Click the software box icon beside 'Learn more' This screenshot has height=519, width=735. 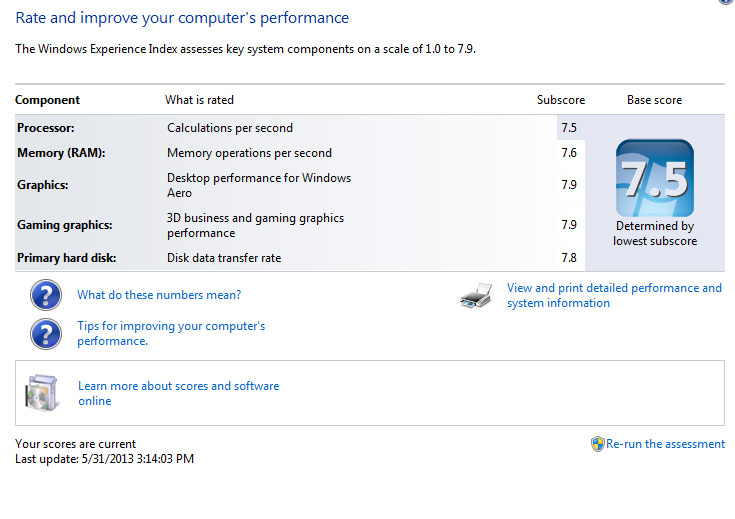pyautogui.click(x=42, y=392)
